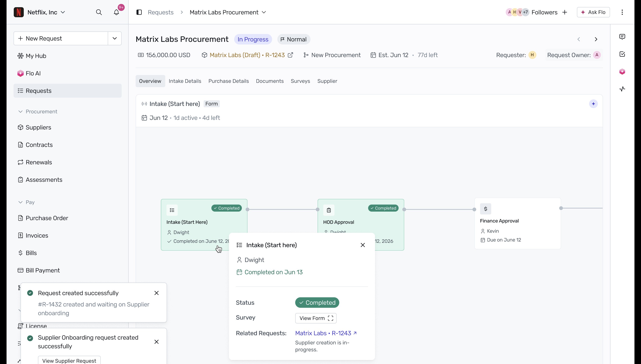Open the Matrix Labs (Draft) • R-1243 supplier link
The width and height of the screenshot is (641, 364).
click(247, 55)
